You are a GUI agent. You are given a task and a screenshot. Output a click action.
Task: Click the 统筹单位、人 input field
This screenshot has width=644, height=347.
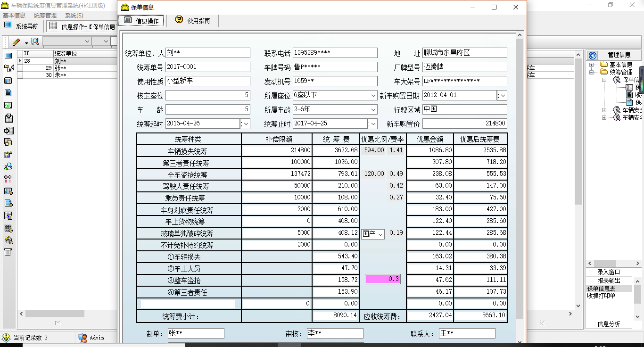pyautogui.click(x=208, y=53)
